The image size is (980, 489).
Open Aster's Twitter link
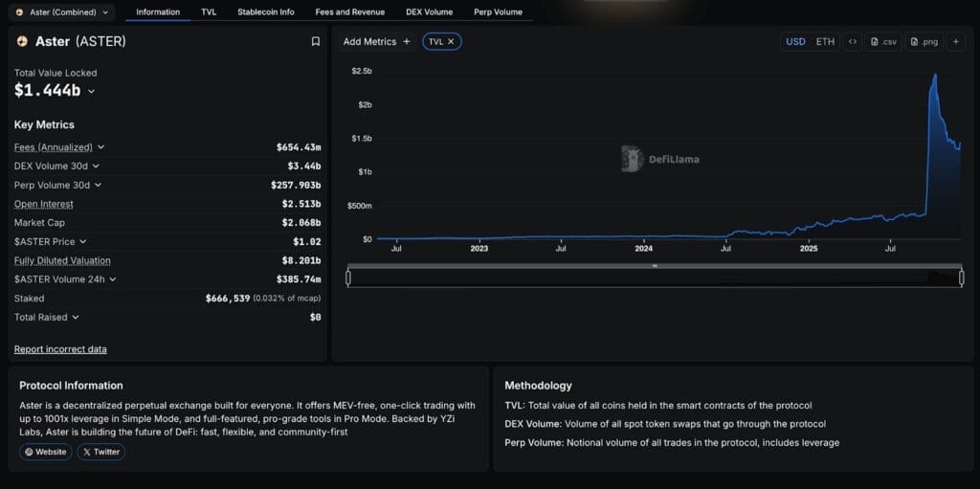coord(101,452)
